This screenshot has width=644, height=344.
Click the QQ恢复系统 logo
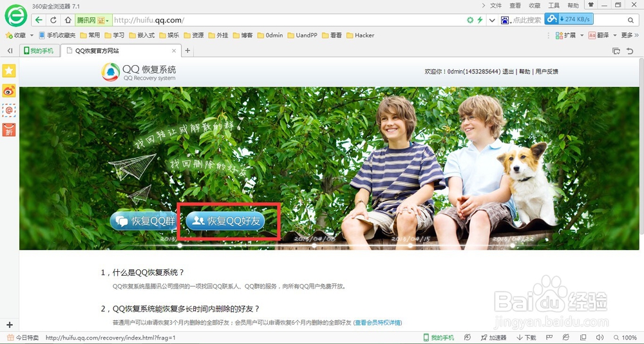click(x=139, y=72)
